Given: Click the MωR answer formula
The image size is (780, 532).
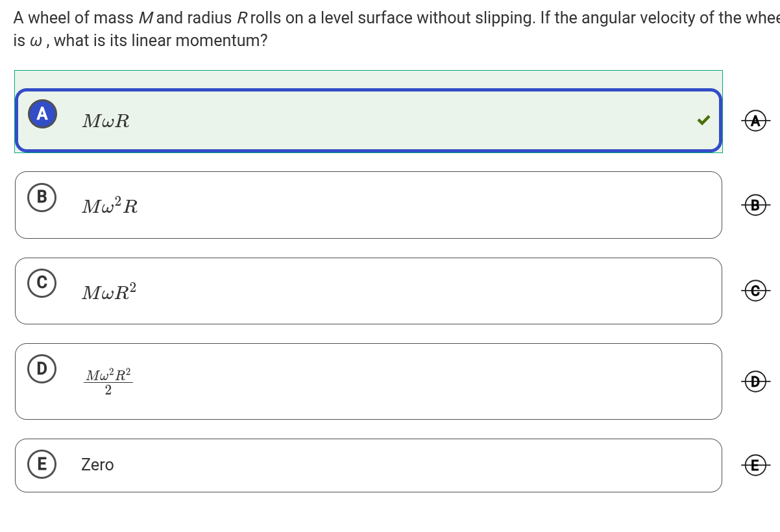Looking at the screenshot, I should coord(106,121).
